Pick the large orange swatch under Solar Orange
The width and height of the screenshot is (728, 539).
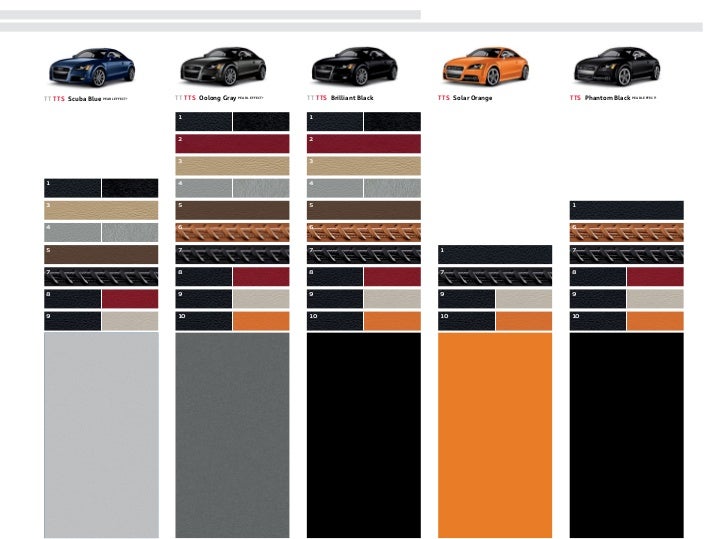tap(495, 435)
